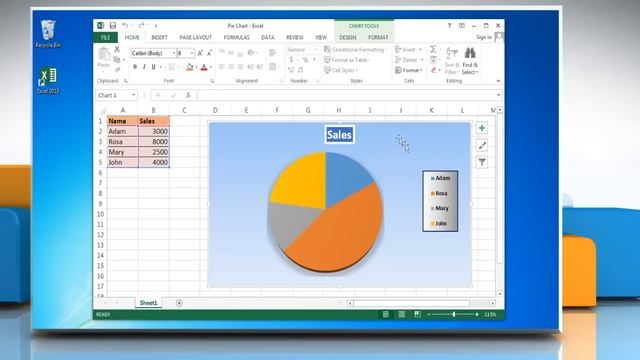The height and width of the screenshot is (360, 640).
Task: Click the Help question mark icon
Action: (449, 26)
